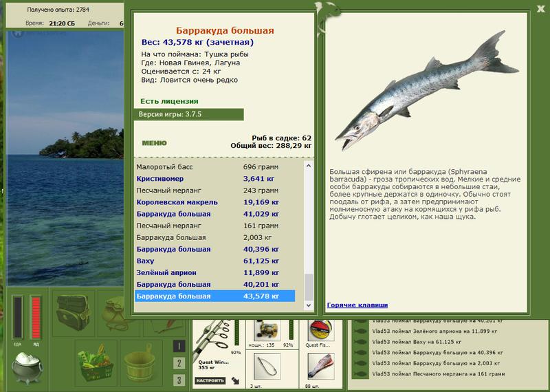550x392 pixels.
Task: Click fish icon beside Барракуду 2,003 кг log entry
Action: [360, 363]
